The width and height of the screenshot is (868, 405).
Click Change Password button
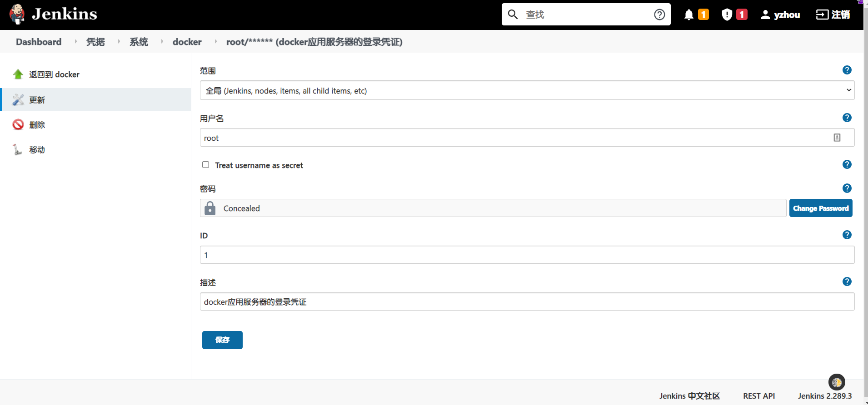821,208
